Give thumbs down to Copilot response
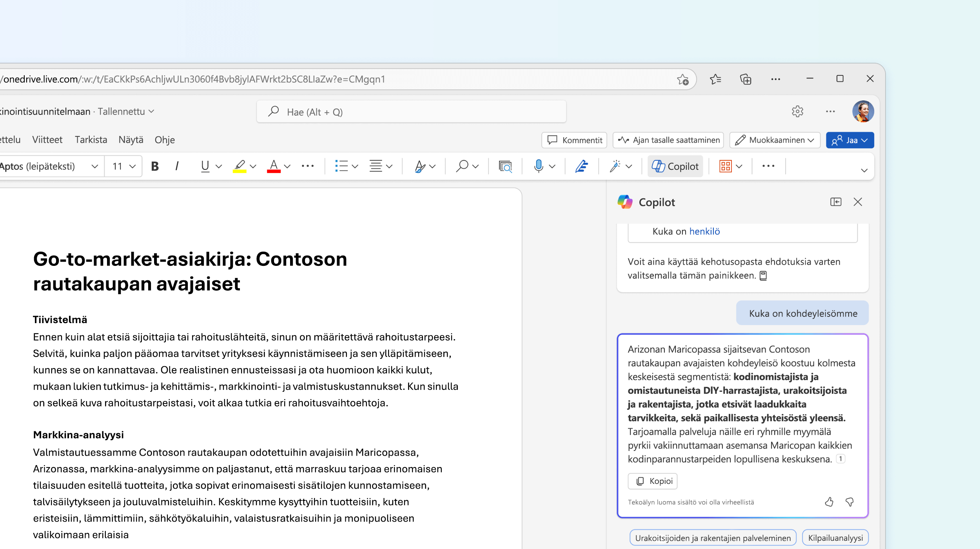This screenshot has width=980, height=549. click(x=849, y=502)
